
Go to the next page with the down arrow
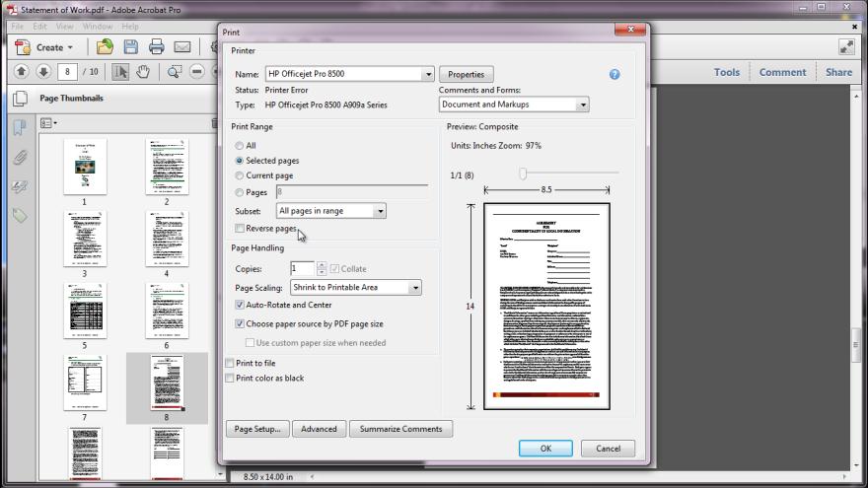pos(43,71)
